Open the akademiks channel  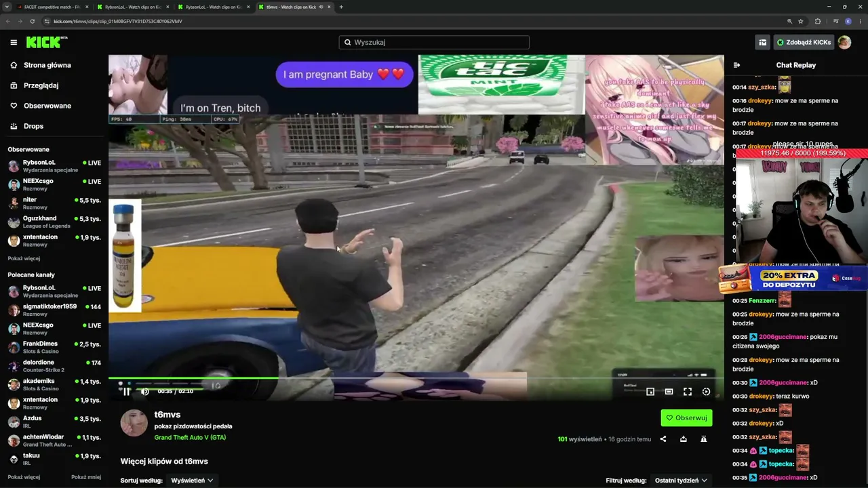(54, 384)
